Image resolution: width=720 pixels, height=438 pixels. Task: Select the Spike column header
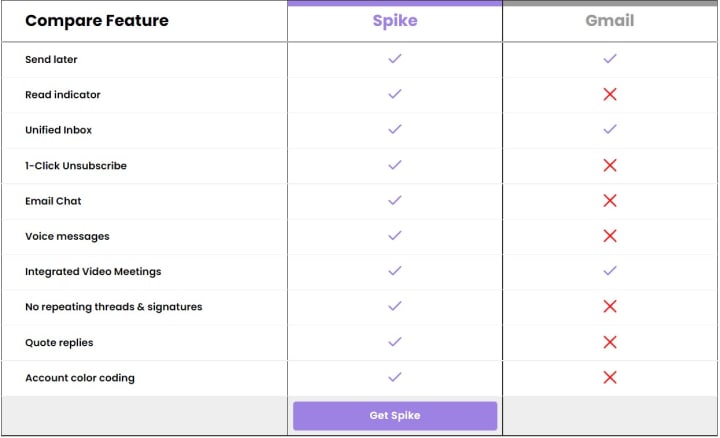point(394,20)
